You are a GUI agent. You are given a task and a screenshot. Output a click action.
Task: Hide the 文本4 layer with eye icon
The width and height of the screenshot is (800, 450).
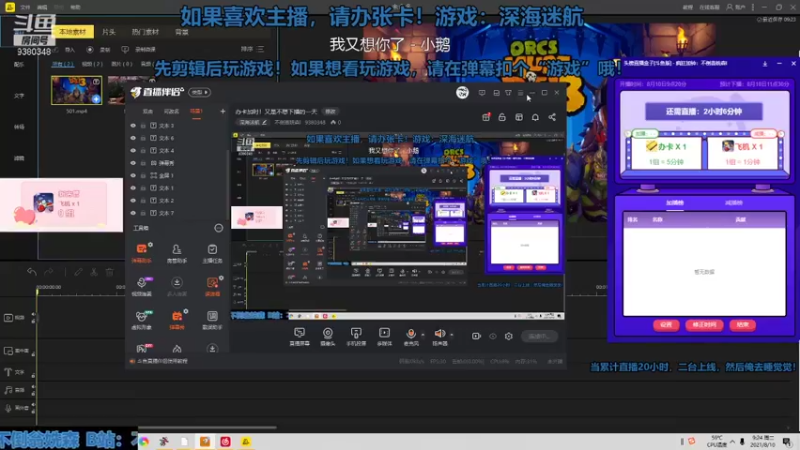[x=133, y=151]
